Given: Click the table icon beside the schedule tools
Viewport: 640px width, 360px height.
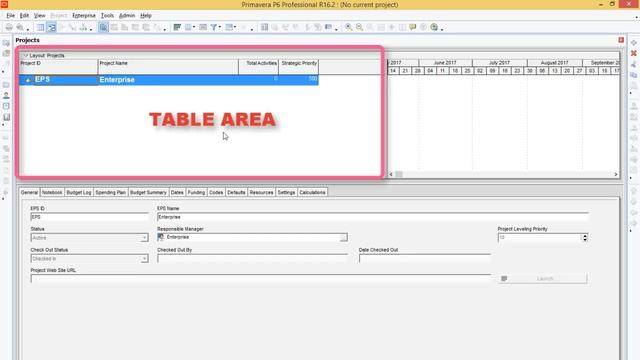Looking at the screenshot, I should (x=264, y=27).
